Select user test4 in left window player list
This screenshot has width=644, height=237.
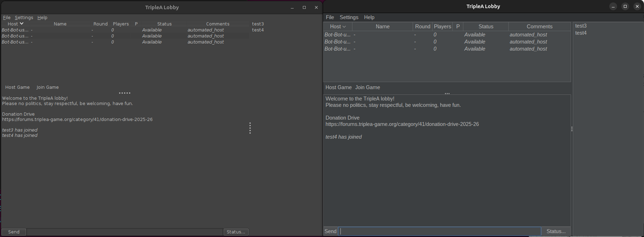click(x=258, y=30)
